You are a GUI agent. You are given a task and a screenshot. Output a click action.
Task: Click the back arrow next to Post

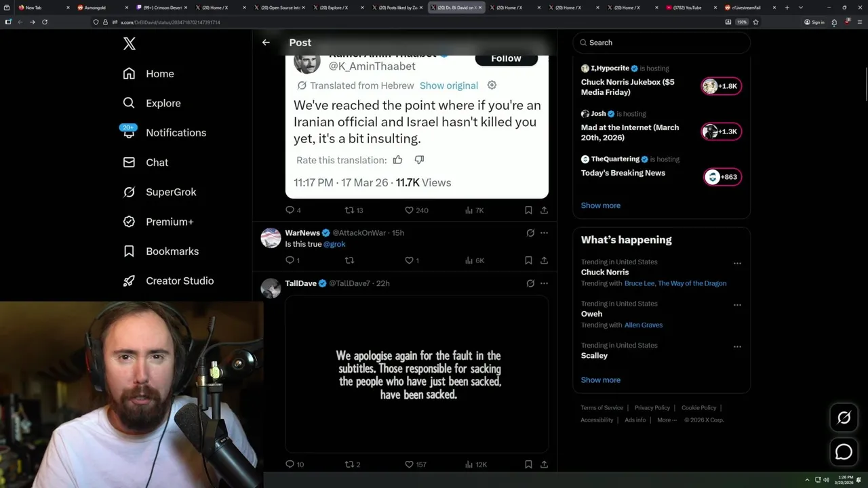pos(266,42)
